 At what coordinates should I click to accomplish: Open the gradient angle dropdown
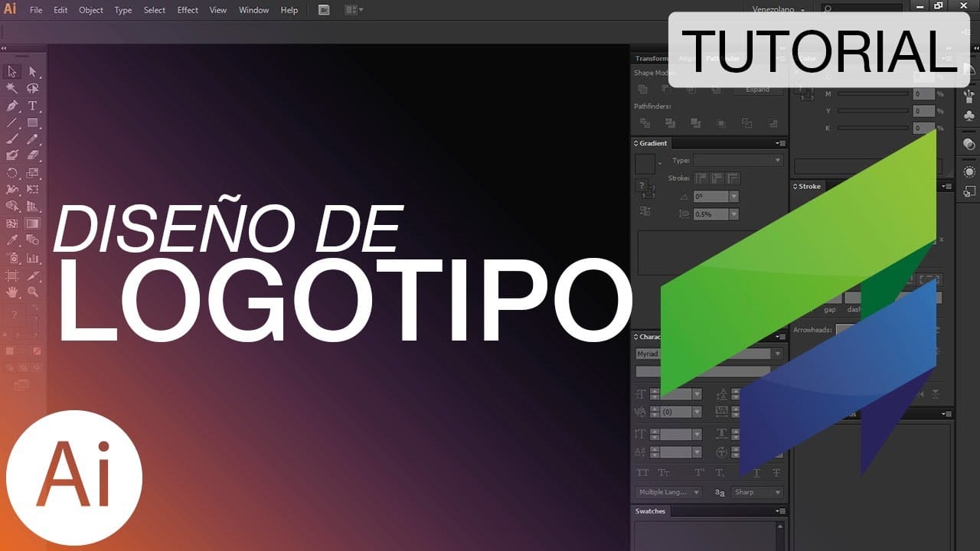(734, 197)
